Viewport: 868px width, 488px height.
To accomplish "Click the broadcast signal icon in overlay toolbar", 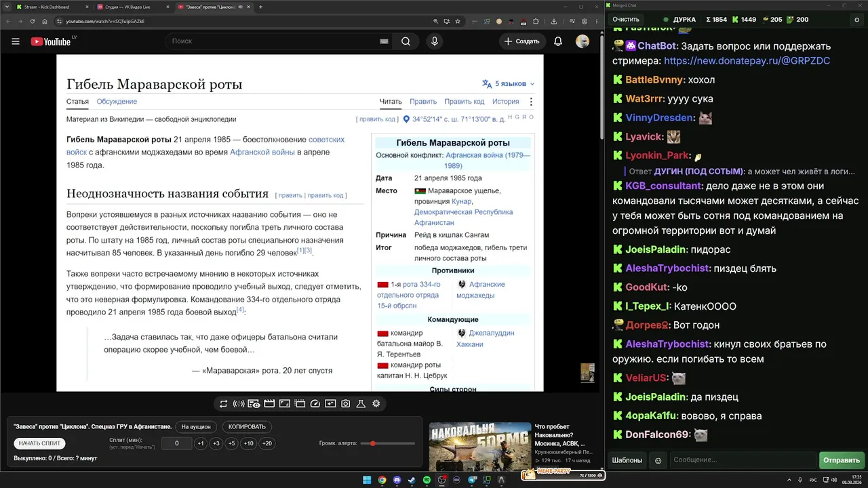I will [239, 404].
